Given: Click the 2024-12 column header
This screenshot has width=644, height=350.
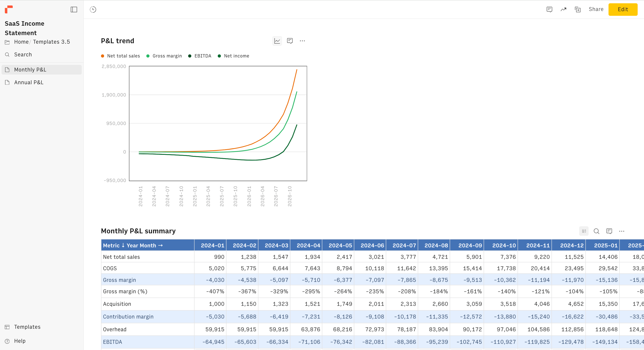Looking at the screenshot, I should click(x=568, y=245).
